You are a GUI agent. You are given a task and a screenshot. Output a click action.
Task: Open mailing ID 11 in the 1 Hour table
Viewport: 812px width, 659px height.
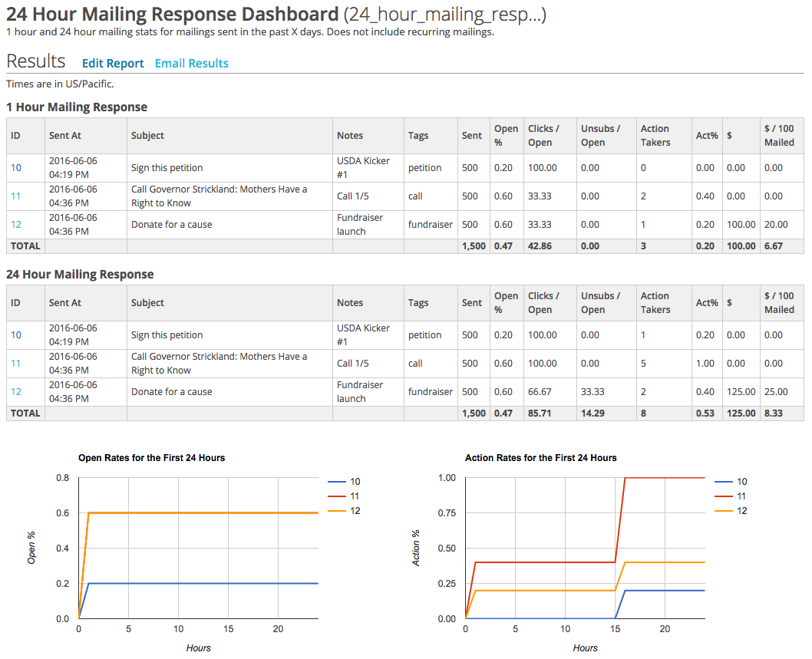pyautogui.click(x=15, y=196)
